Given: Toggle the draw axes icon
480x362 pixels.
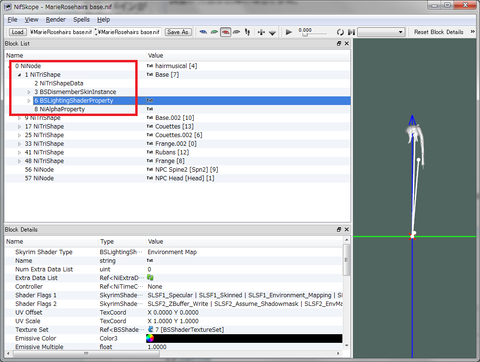Looking at the screenshot, I should click(x=261, y=32).
